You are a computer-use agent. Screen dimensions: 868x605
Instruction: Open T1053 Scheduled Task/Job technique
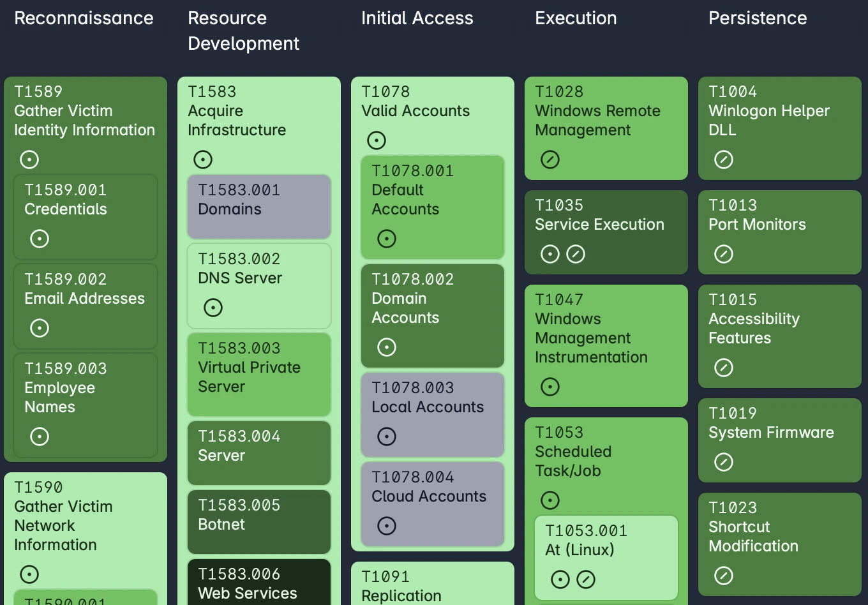pos(573,452)
